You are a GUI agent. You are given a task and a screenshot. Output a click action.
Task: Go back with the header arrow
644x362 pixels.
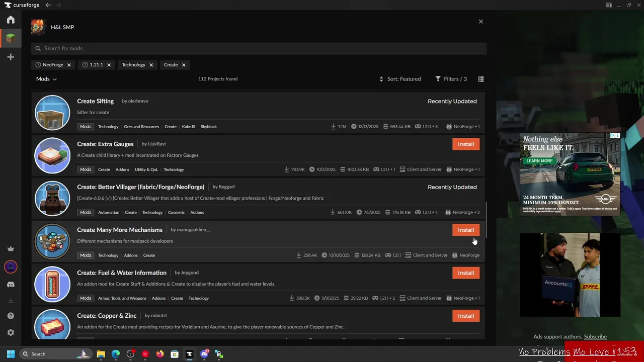click(48, 5)
